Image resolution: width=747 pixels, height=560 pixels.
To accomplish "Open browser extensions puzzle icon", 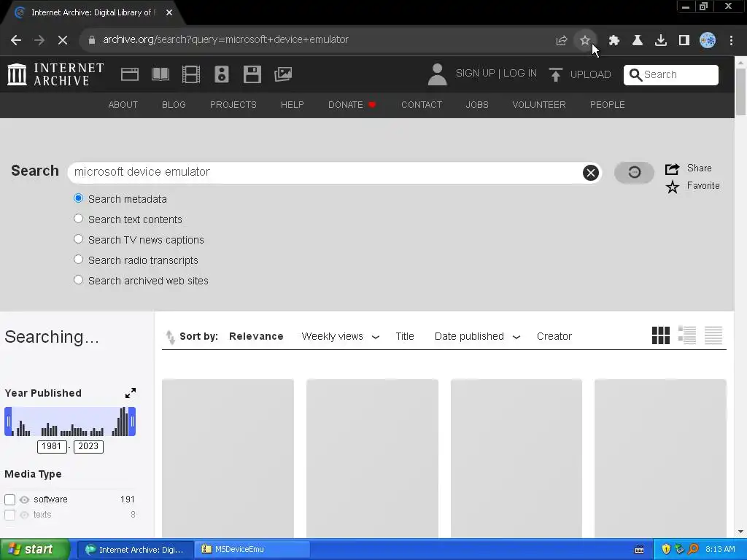I will point(614,40).
